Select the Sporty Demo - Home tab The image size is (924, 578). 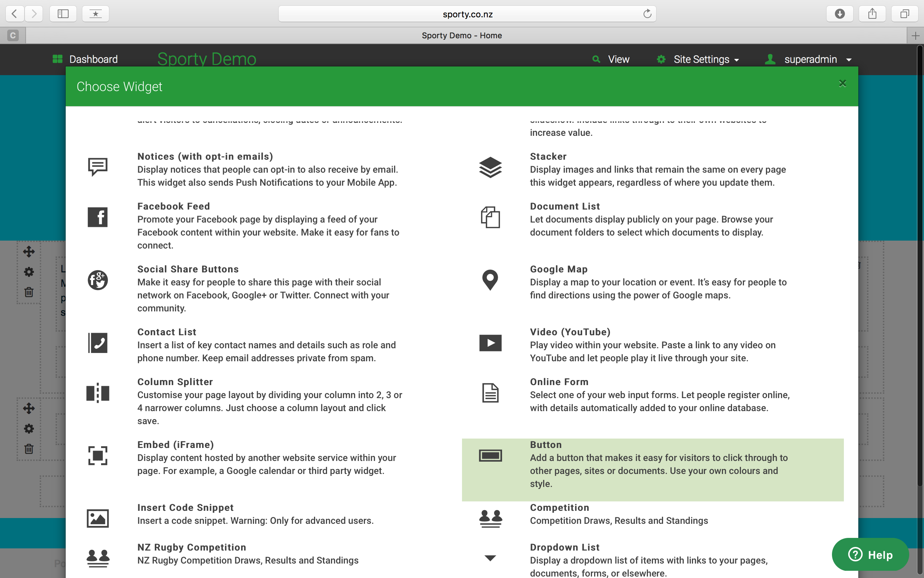[462, 35]
